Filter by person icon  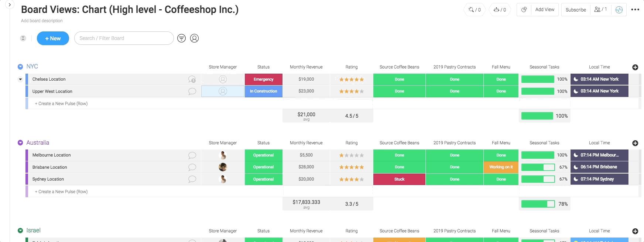click(194, 38)
